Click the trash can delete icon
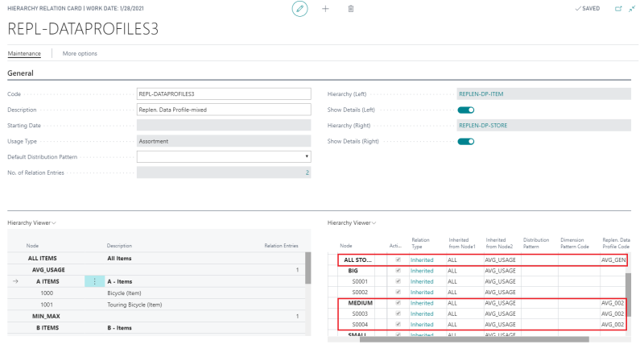Viewport: 644px width, 353px height. pyautogui.click(x=351, y=9)
